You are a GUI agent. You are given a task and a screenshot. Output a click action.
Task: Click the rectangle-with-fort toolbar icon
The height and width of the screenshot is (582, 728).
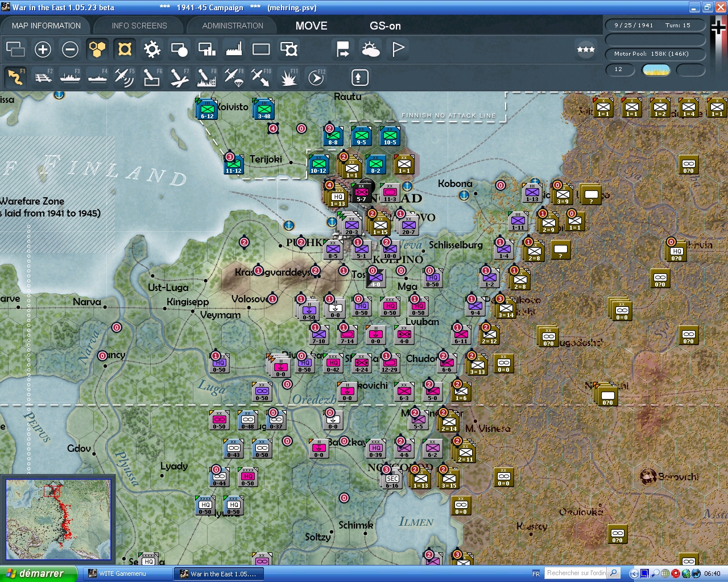[x=289, y=49]
